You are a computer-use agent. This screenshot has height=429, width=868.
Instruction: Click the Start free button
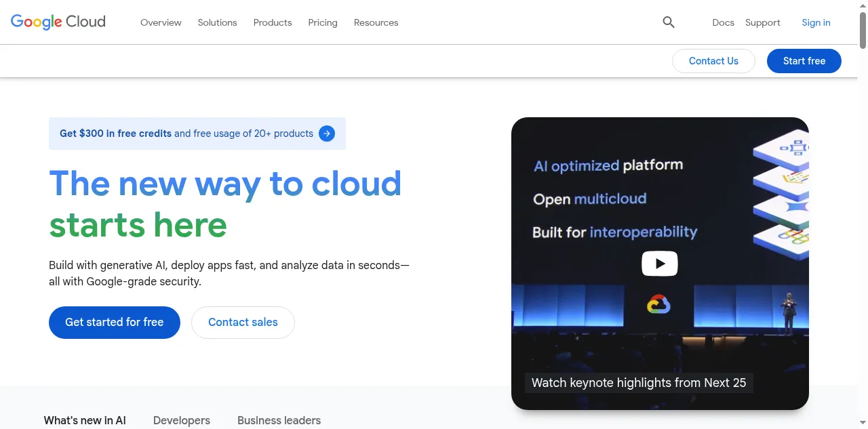coord(804,61)
